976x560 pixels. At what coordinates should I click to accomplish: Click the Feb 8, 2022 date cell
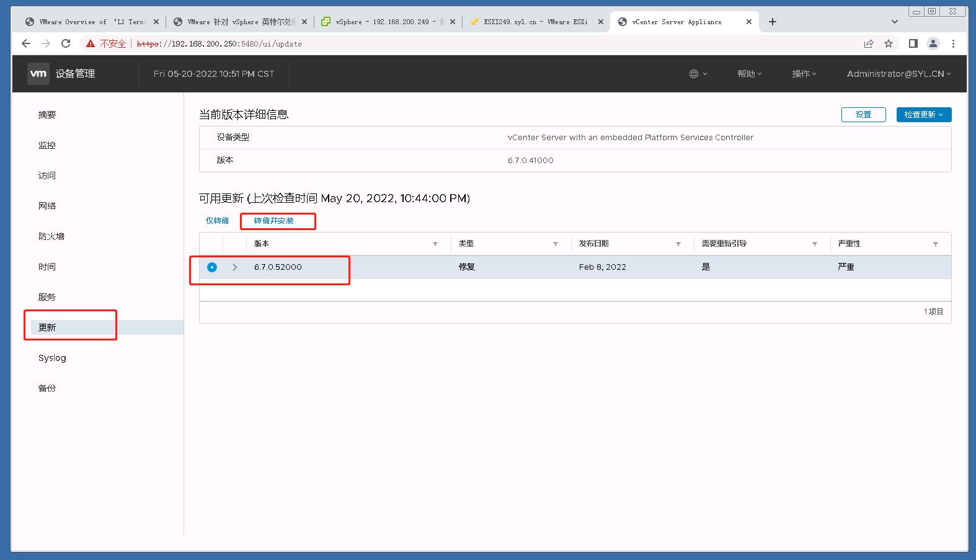tap(603, 267)
